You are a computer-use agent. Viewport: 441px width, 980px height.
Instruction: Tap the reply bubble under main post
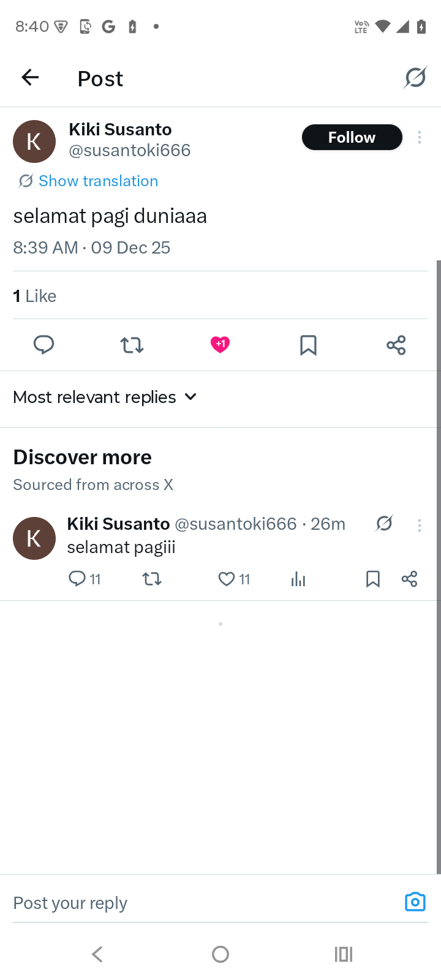(43, 345)
